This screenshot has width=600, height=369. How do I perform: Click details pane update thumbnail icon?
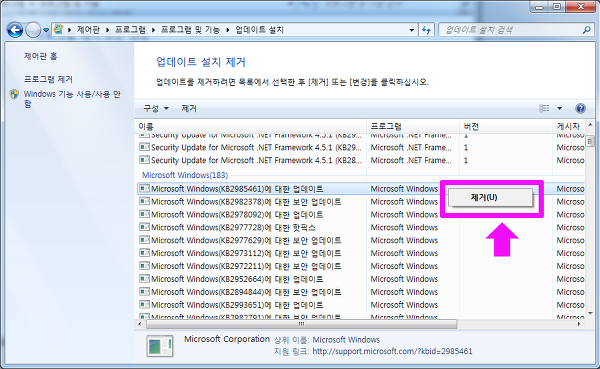160,346
